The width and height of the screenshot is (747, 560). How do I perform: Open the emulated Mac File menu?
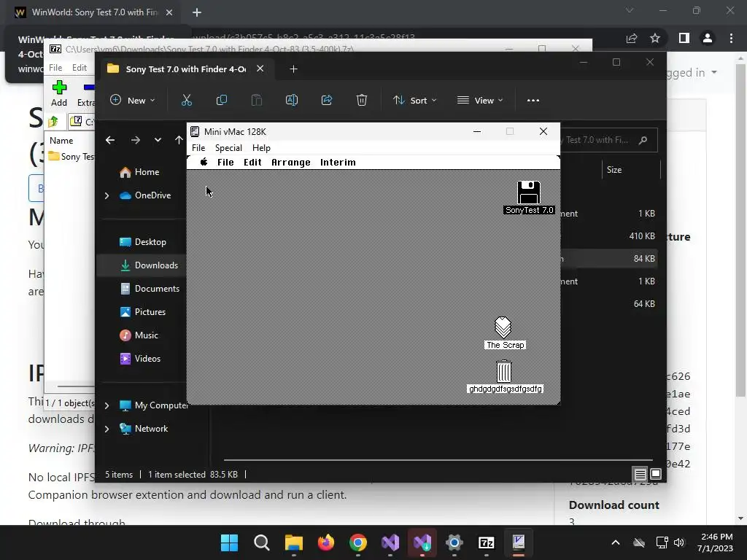click(225, 163)
